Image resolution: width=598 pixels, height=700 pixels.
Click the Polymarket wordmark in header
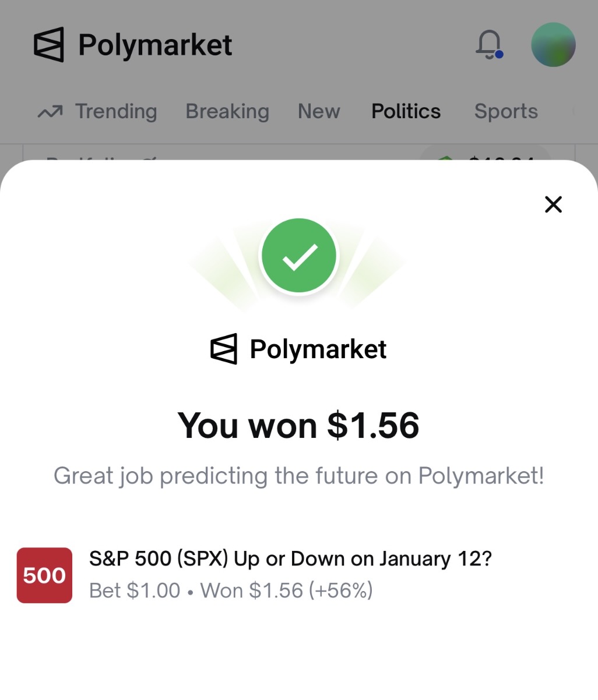click(155, 45)
